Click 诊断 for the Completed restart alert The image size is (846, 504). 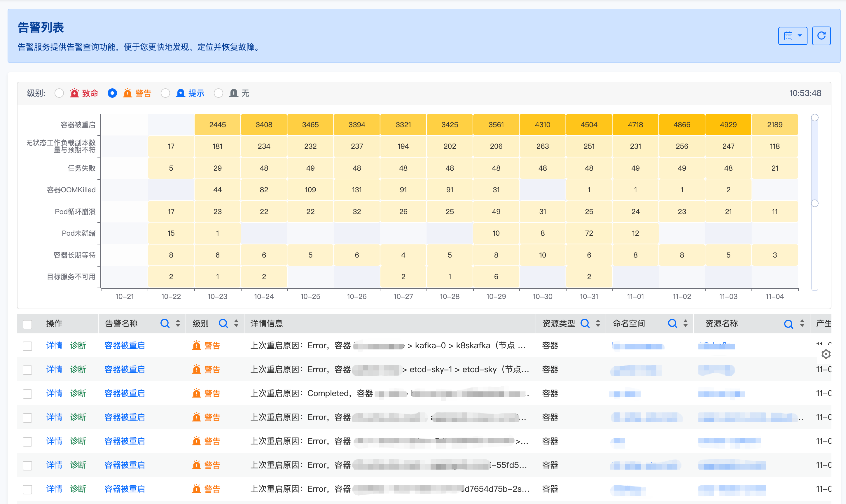coord(78,393)
